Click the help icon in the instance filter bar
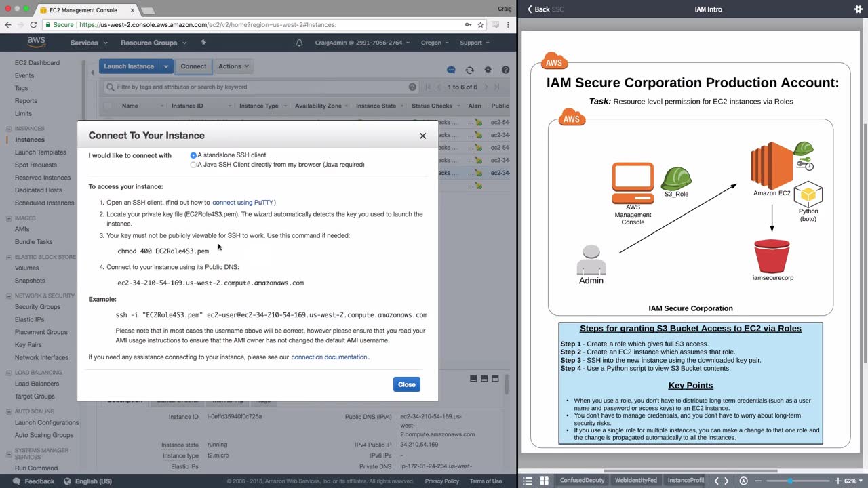Image resolution: width=868 pixels, height=488 pixels. [412, 87]
